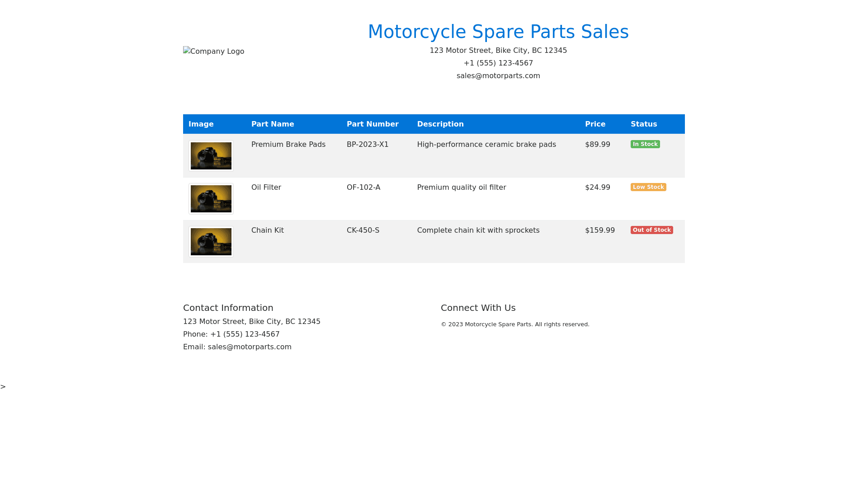This screenshot has height=488, width=868.
Task: Click the green In Stock badge
Action: click(x=645, y=144)
